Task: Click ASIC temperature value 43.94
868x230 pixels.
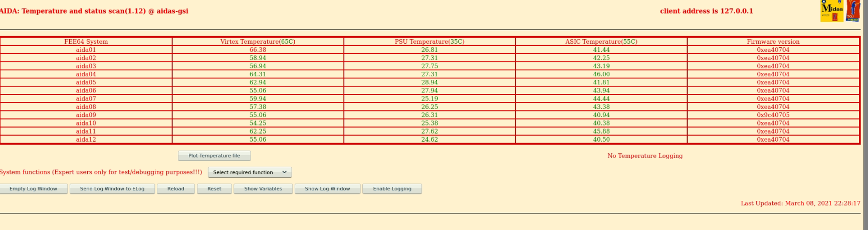Action: 601,90
